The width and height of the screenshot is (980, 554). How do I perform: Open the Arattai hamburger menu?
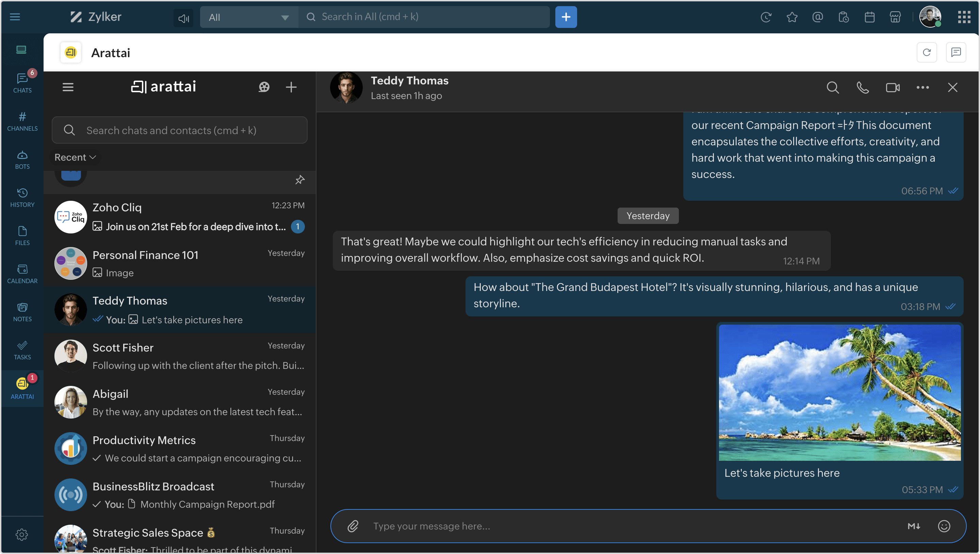click(68, 87)
